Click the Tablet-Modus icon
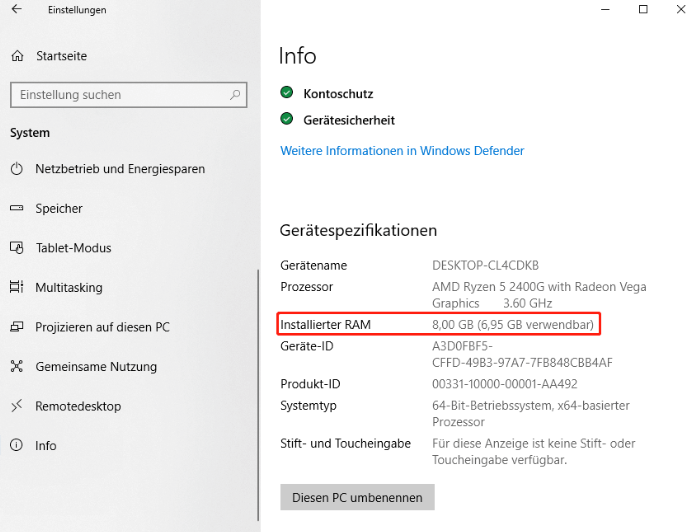The width and height of the screenshot is (699, 532). click(x=16, y=248)
